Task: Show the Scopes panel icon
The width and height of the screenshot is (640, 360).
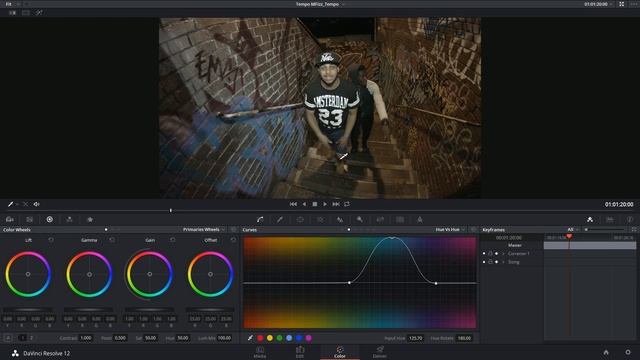Action: [610, 220]
